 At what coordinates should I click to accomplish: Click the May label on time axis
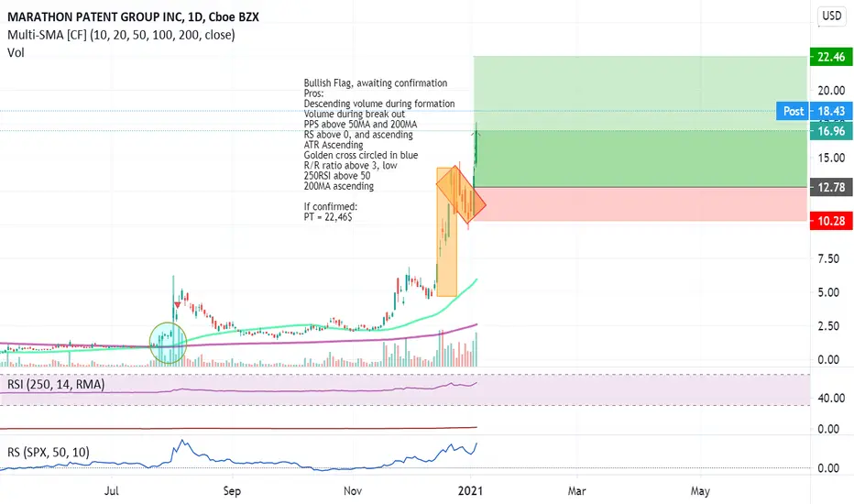pos(700,491)
